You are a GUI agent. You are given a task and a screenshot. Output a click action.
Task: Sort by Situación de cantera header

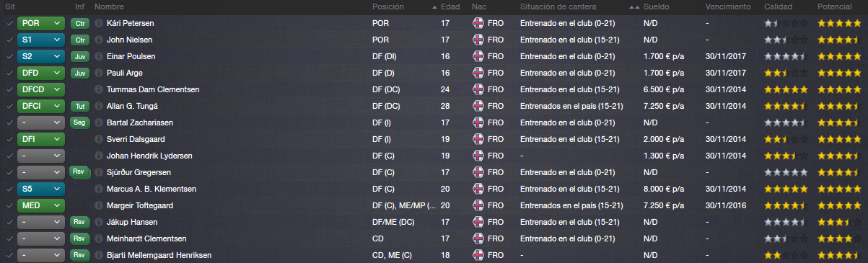[x=568, y=6]
